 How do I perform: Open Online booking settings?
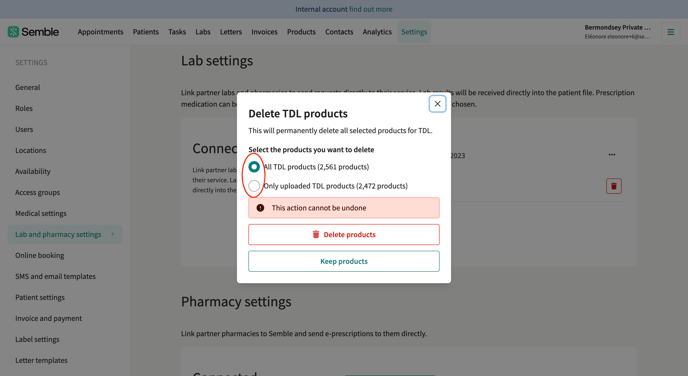coord(39,255)
